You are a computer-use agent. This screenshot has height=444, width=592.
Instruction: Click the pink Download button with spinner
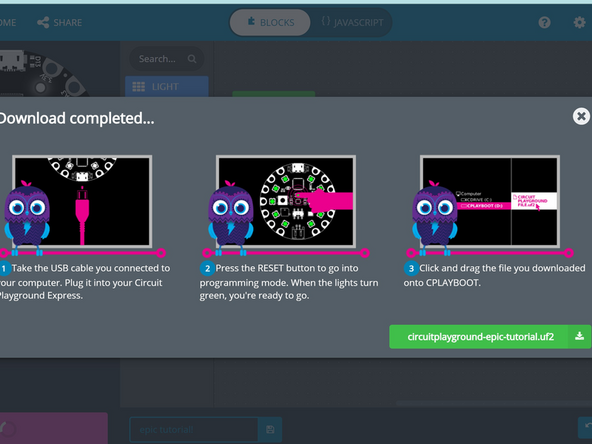pyautogui.click(x=54, y=428)
